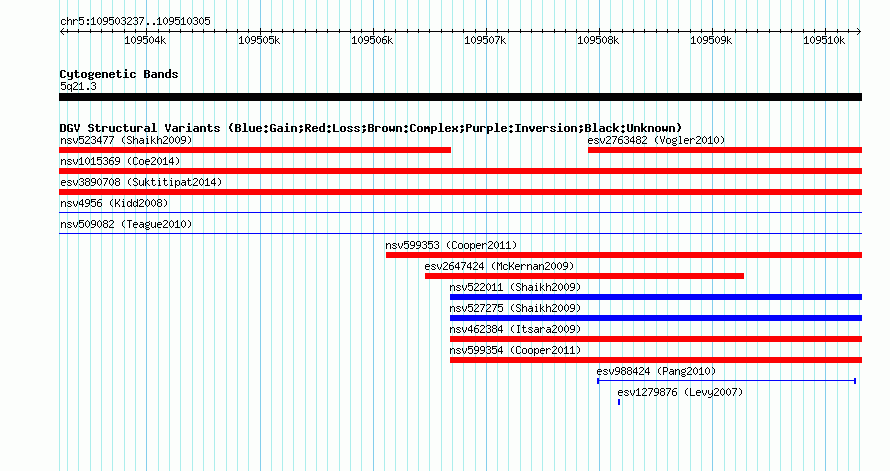The height and width of the screenshot is (471, 890).
Task: Select thin blue nsv509082 feature line
Action: 460,234
